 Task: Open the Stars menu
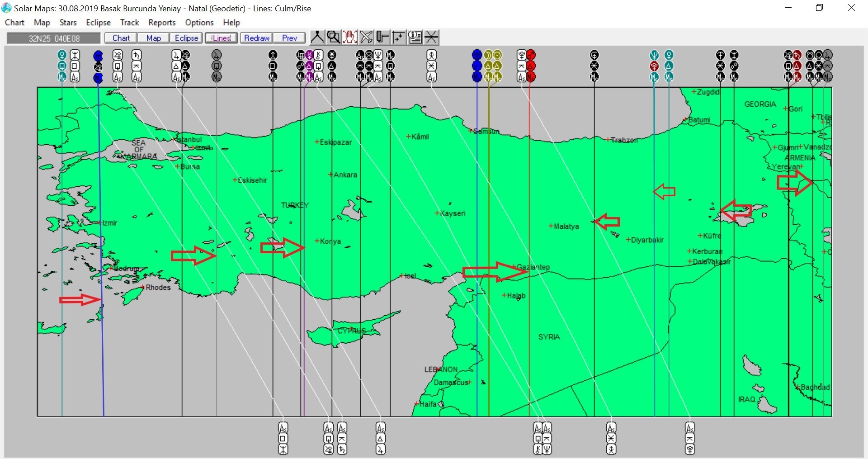click(x=68, y=23)
